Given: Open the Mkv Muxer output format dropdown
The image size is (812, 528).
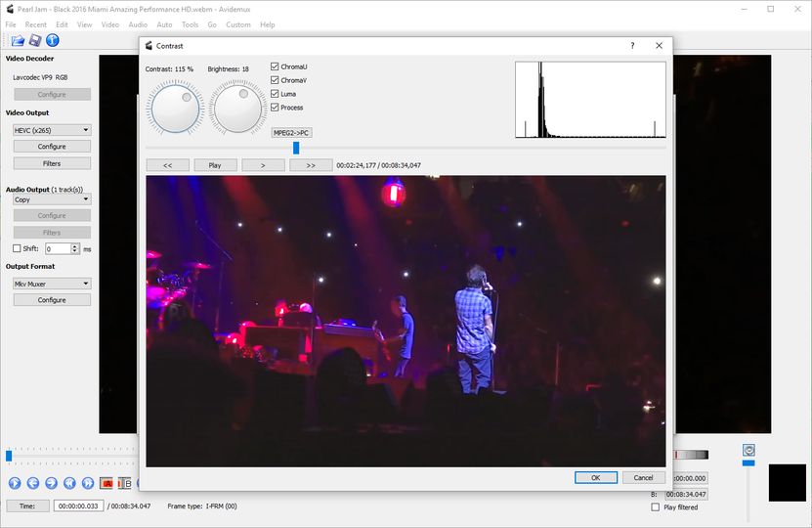Looking at the screenshot, I should pyautogui.click(x=52, y=284).
